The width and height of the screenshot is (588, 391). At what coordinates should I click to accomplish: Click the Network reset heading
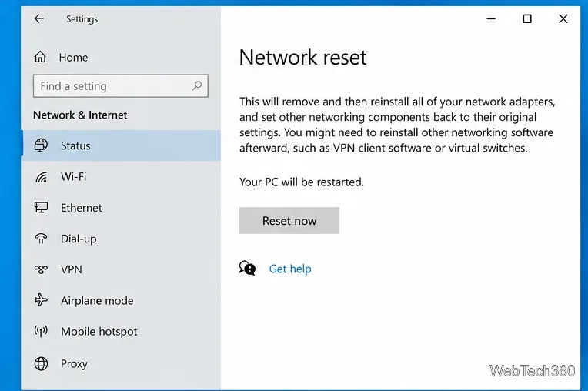302,58
